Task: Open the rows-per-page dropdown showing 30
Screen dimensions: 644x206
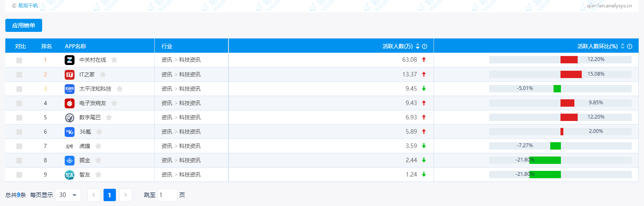Action: click(68, 195)
